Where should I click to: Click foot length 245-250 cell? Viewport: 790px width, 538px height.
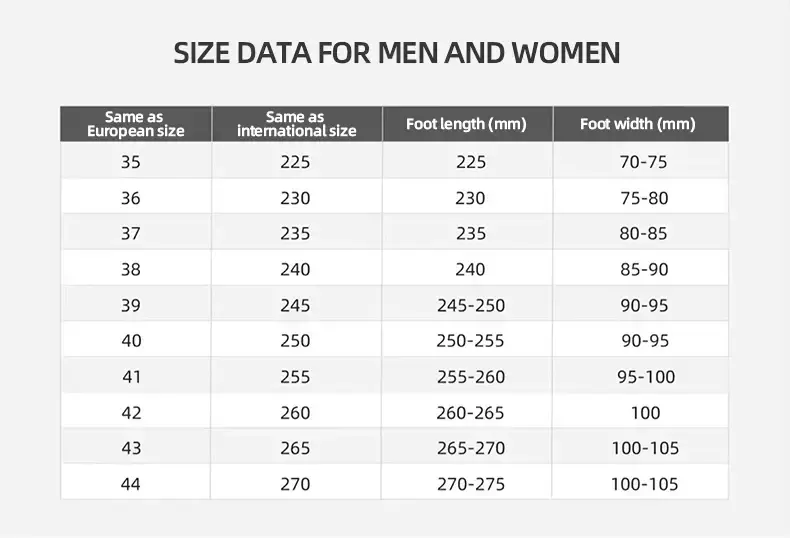pyautogui.click(x=467, y=304)
